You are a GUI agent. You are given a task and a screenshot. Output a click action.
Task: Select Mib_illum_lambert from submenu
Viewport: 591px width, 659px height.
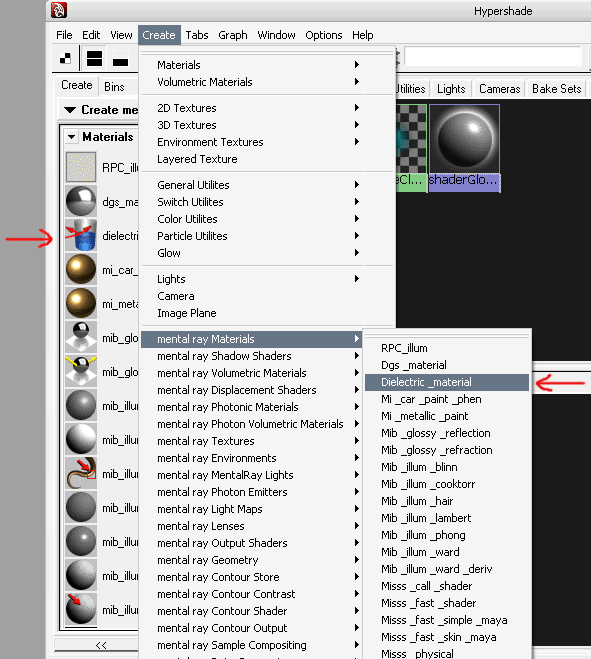pyautogui.click(x=446, y=518)
